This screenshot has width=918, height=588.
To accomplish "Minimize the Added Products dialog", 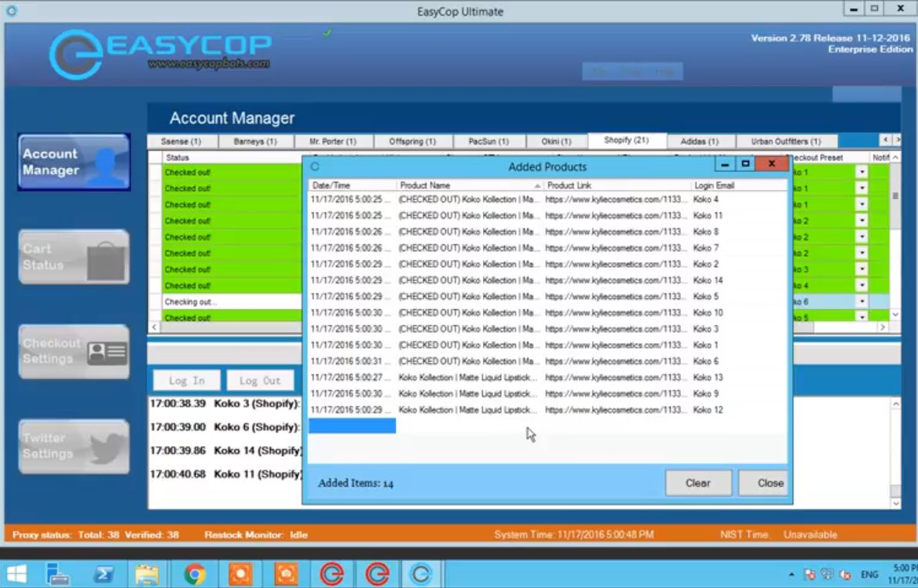I will 725,164.
